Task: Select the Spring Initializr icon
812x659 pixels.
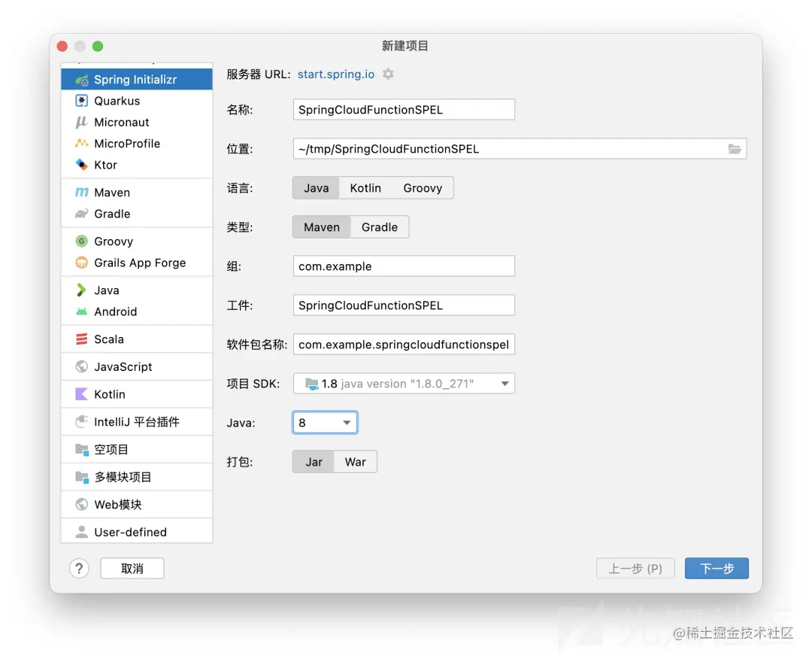Action: pos(82,80)
